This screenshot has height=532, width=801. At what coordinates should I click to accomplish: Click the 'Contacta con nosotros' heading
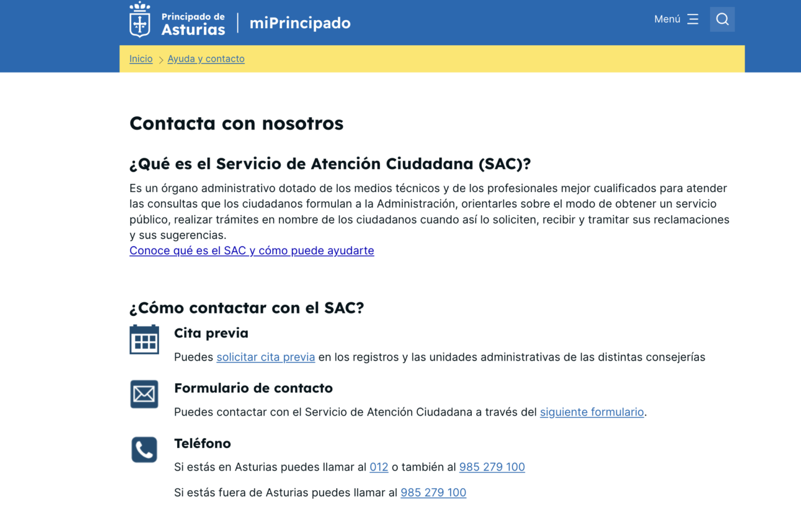click(237, 123)
